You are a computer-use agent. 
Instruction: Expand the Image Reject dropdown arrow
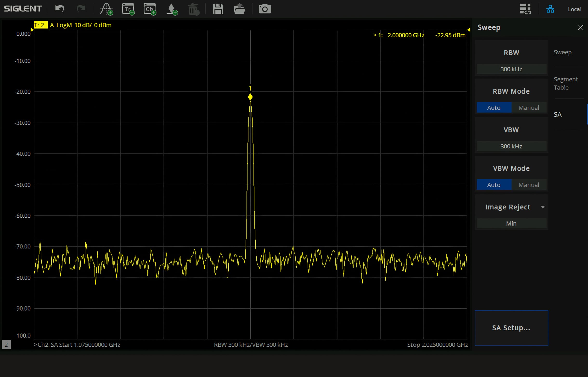(x=543, y=207)
